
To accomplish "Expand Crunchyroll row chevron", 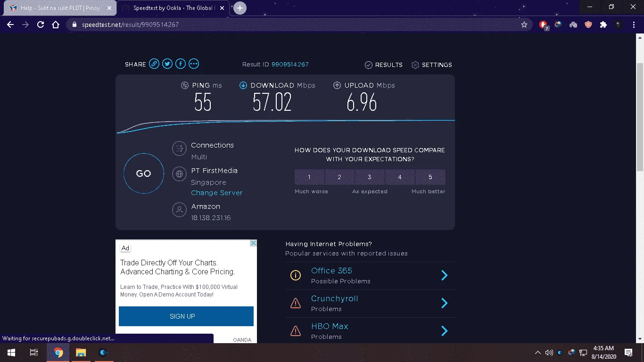I will 444,303.
